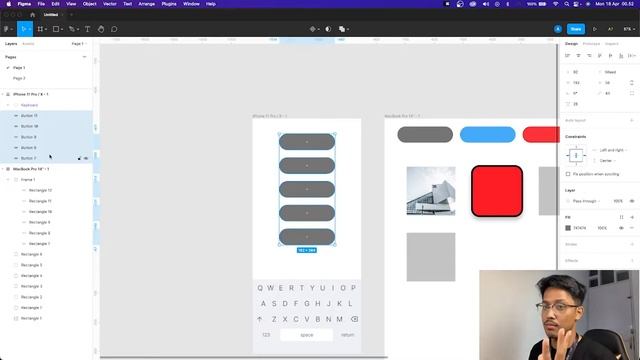Toggle layer visibility eye in Layer section
Viewport: 640px width, 360px height.
[x=632, y=201]
